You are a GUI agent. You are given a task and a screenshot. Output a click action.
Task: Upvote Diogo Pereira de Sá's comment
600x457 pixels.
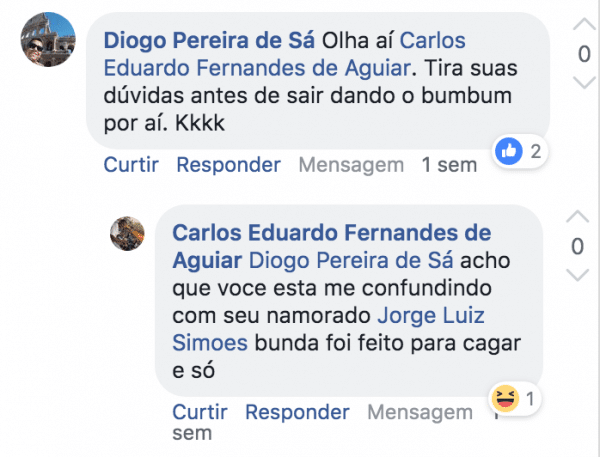[584, 24]
